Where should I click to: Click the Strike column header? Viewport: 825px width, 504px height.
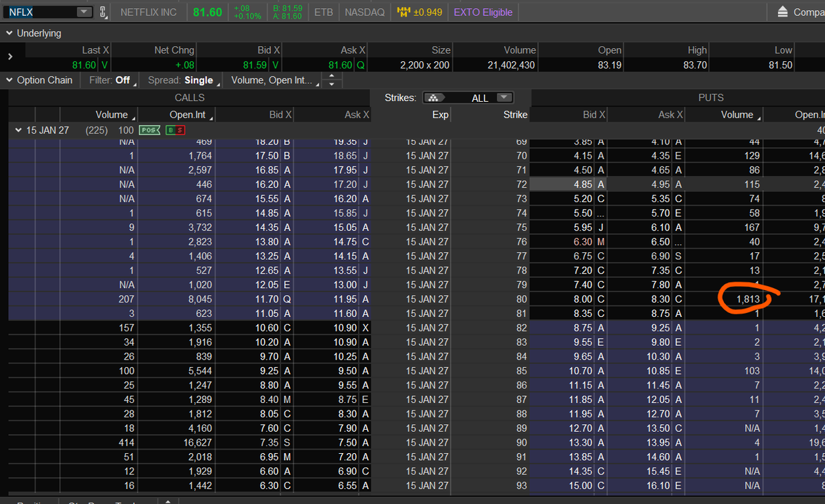pos(515,115)
